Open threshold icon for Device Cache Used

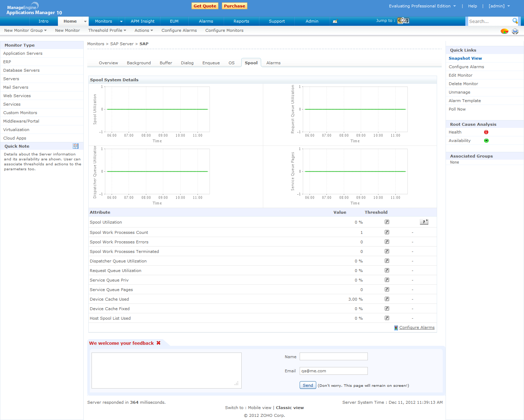coord(387,299)
